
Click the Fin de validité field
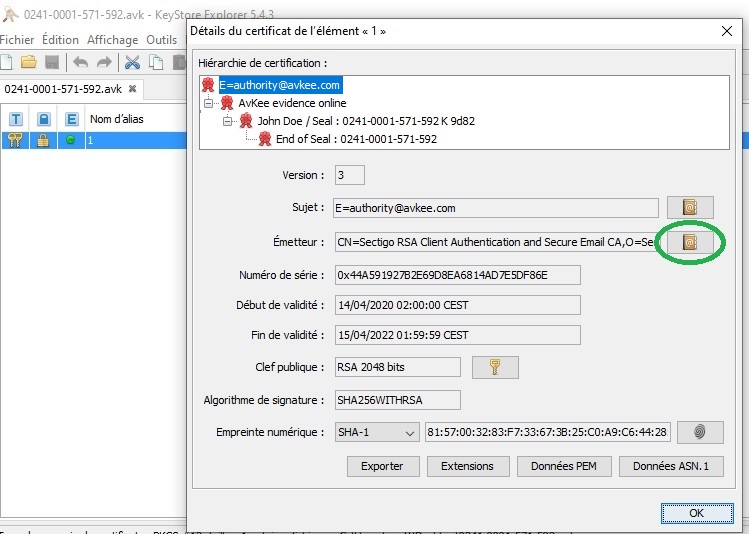[x=458, y=335]
